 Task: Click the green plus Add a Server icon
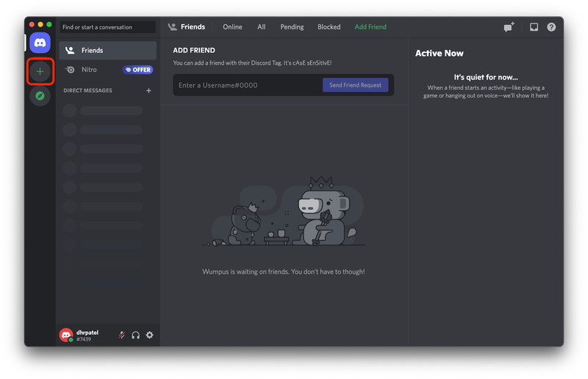click(40, 71)
